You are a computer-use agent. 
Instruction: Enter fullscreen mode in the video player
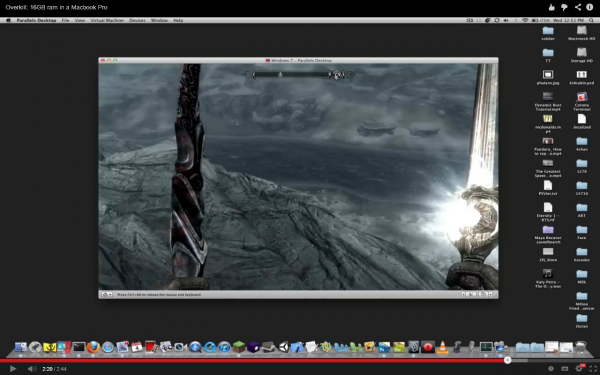tap(593, 368)
